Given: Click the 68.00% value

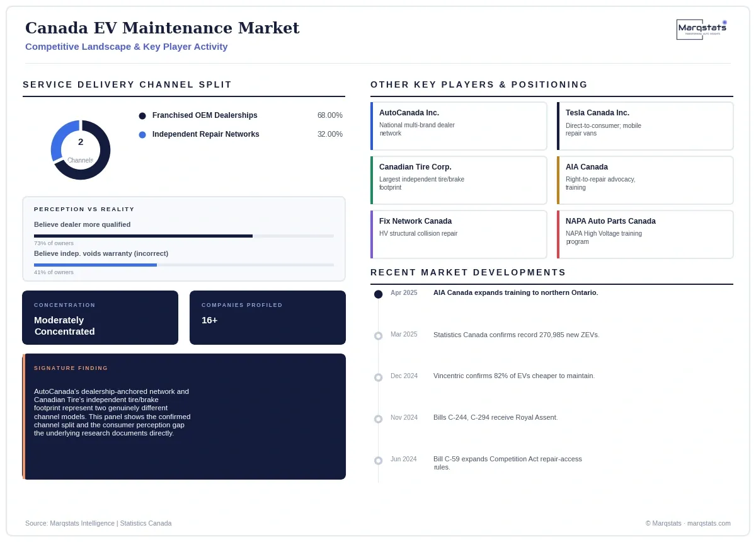Looking at the screenshot, I should point(330,115).
